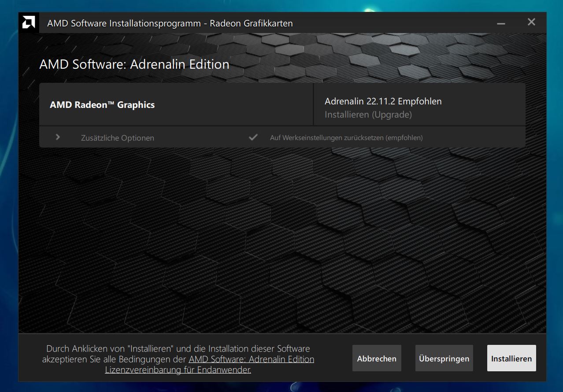Click the AMD Software: Adrenalin Edition heading
563x392 pixels.
[x=134, y=64]
